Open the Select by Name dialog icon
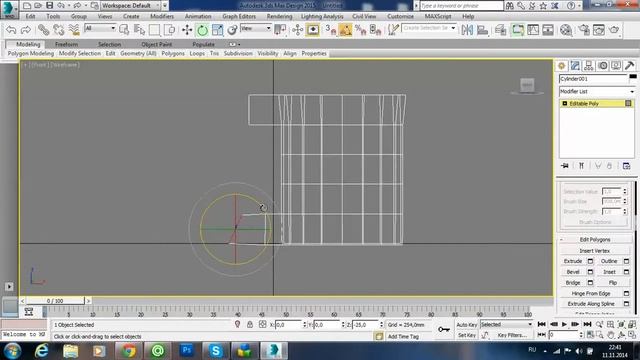 click(x=139, y=30)
